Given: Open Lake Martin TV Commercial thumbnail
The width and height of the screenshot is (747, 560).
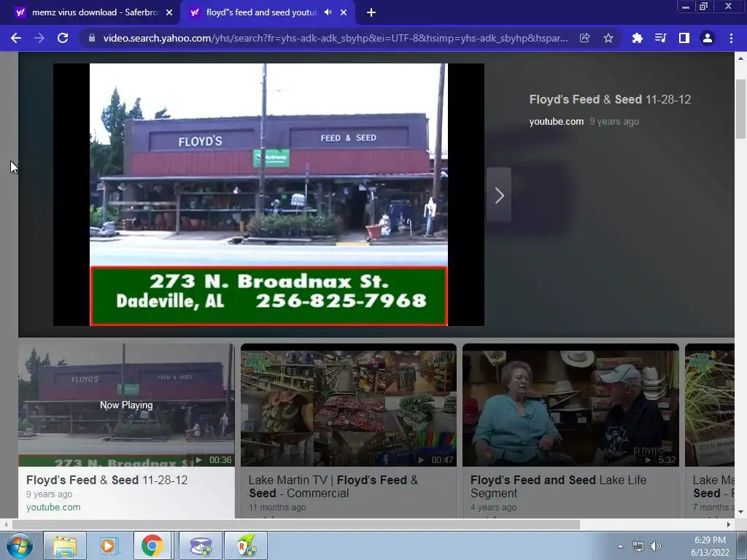Looking at the screenshot, I should [348, 405].
